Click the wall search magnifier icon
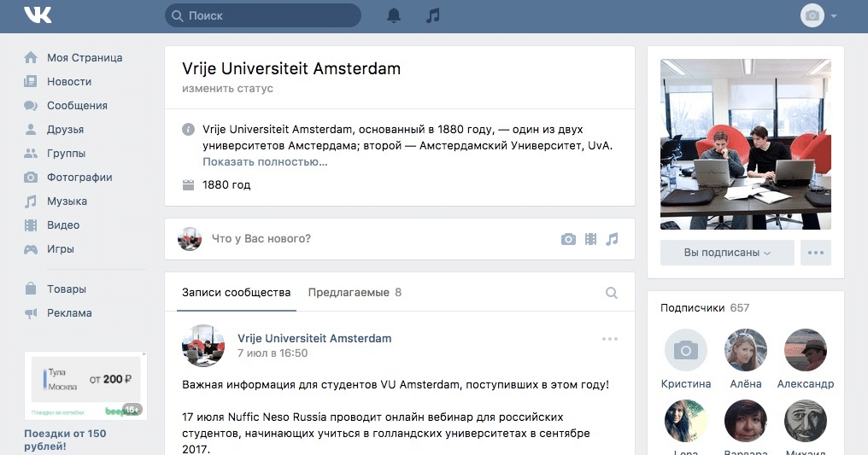This screenshot has width=868, height=455. [611, 293]
